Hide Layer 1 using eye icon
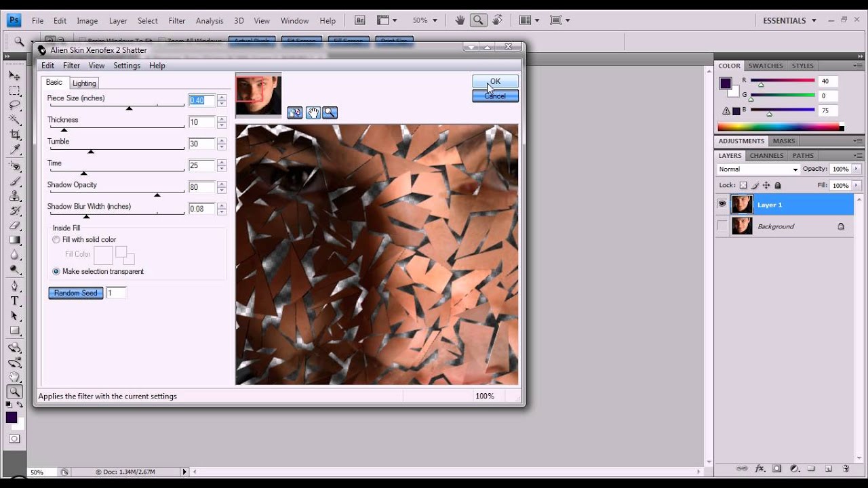 [722, 204]
